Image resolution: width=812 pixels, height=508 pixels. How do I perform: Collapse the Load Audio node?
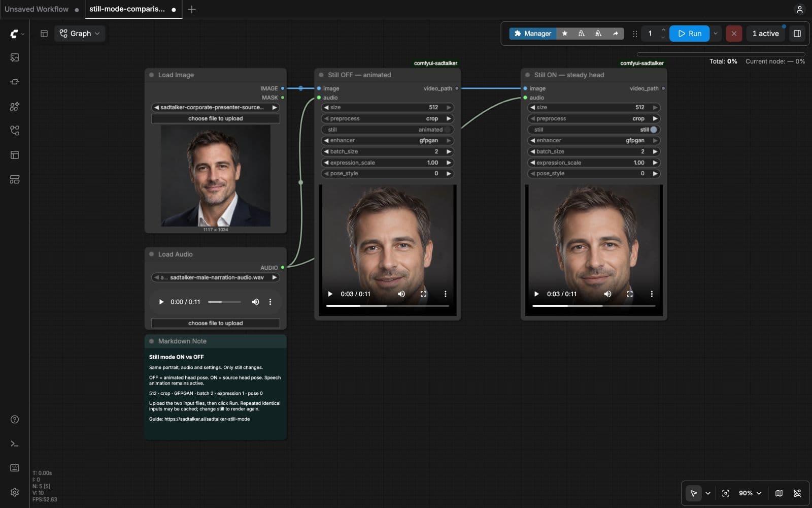(x=151, y=254)
